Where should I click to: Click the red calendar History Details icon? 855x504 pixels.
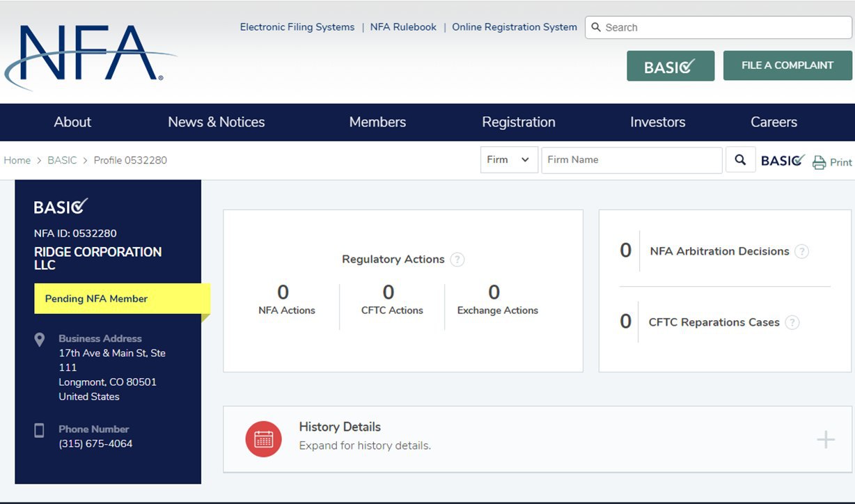pyautogui.click(x=263, y=439)
